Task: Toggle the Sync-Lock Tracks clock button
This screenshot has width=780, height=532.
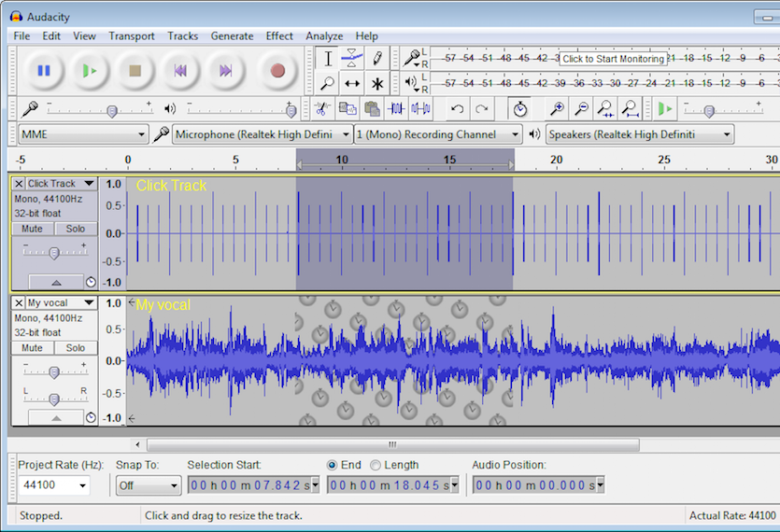Action: [x=519, y=108]
